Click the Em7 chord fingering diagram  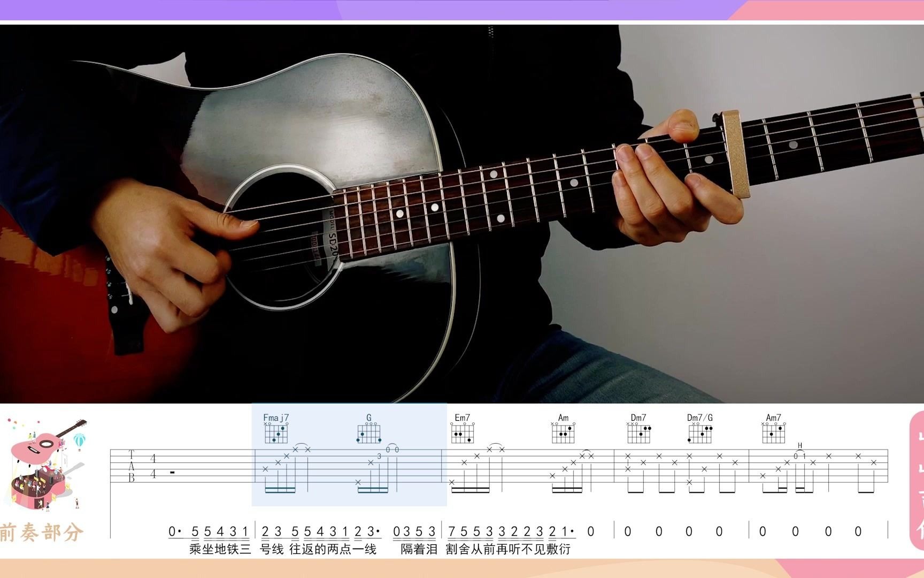463,432
